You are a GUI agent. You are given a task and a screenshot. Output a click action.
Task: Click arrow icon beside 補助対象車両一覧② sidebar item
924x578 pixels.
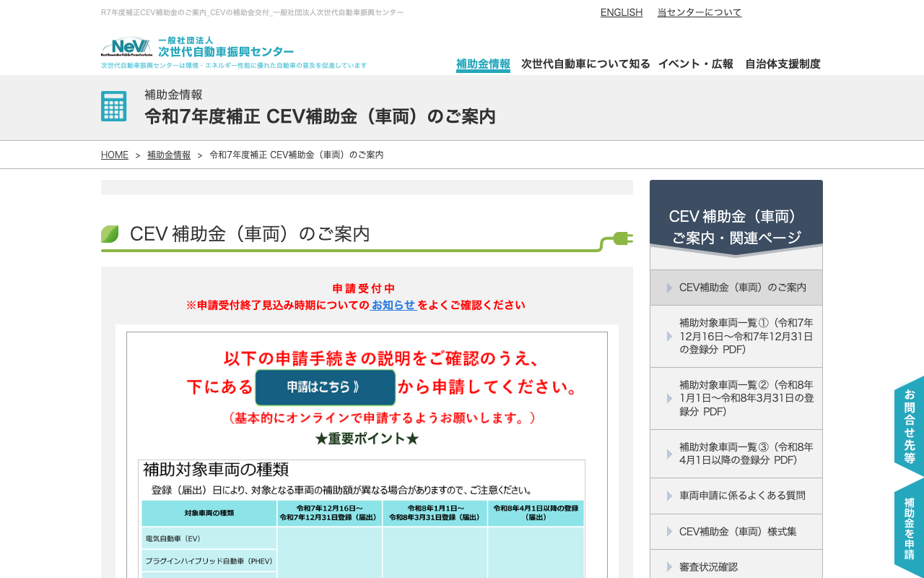[x=669, y=399]
